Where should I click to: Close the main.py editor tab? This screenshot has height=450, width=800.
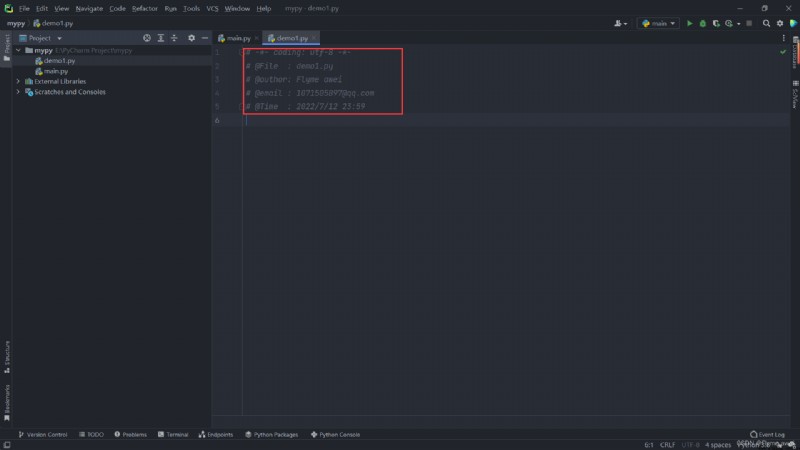256,38
